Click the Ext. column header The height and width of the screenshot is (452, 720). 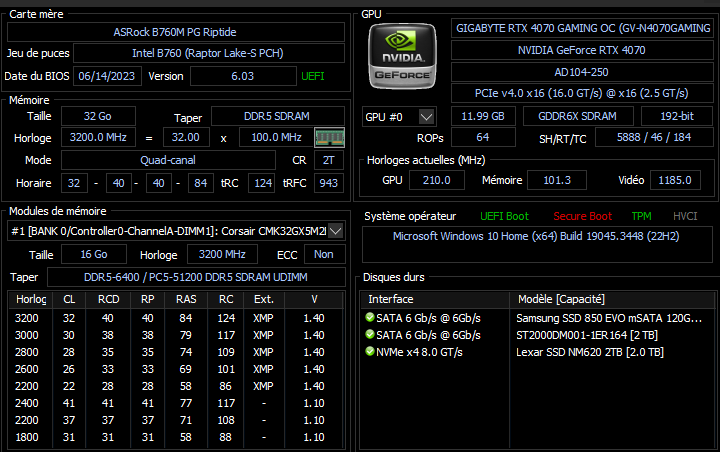point(264,299)
